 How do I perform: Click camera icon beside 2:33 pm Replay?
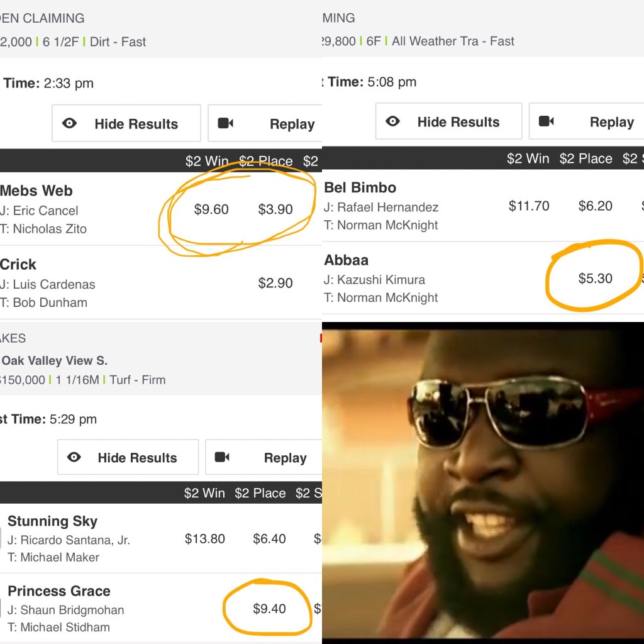(x=226, y=123)
